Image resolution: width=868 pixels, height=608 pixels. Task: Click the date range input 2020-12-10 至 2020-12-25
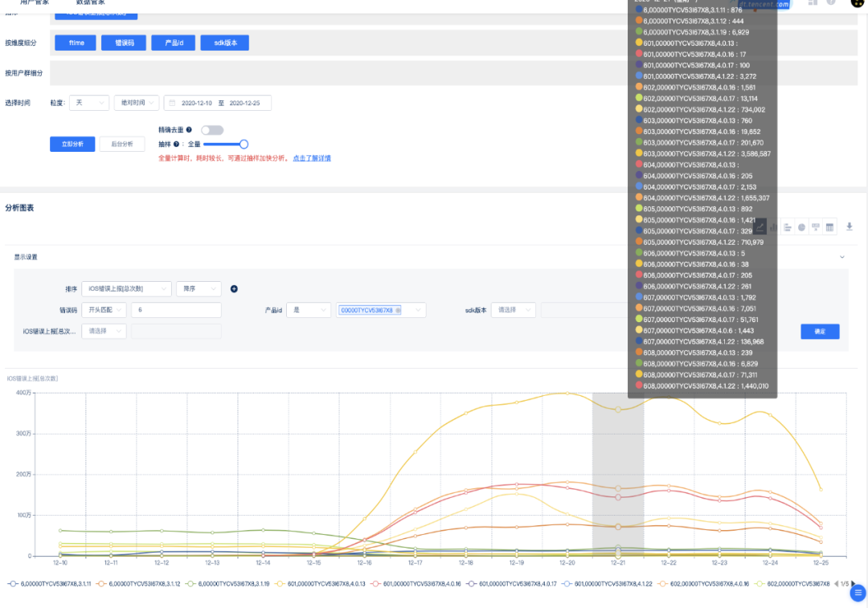pos(218,103)
